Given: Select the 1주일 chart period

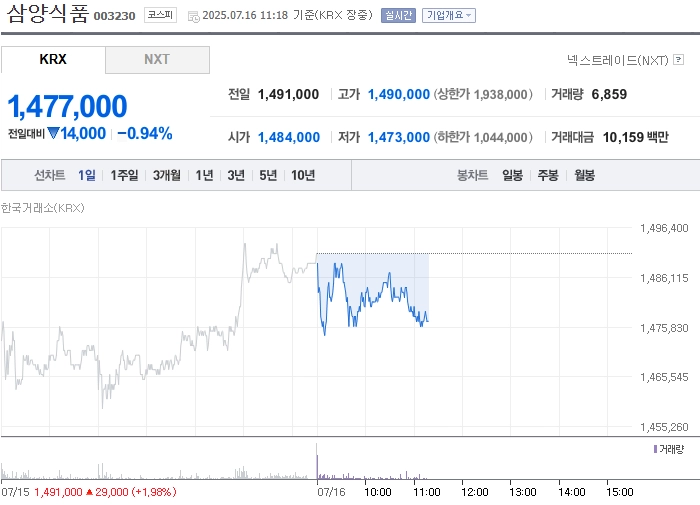Looking at the screenshot, I should click(x=125, y=175).
